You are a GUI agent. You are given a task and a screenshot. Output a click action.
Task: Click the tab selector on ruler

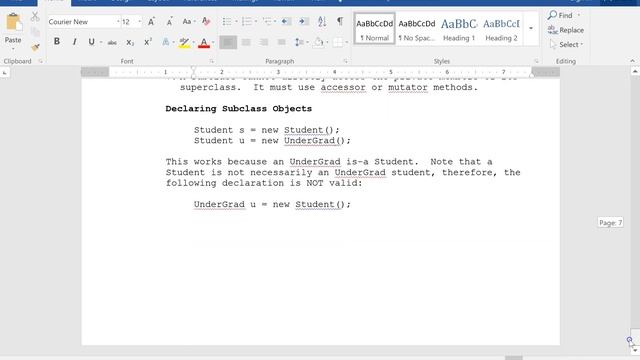[5, 73]
